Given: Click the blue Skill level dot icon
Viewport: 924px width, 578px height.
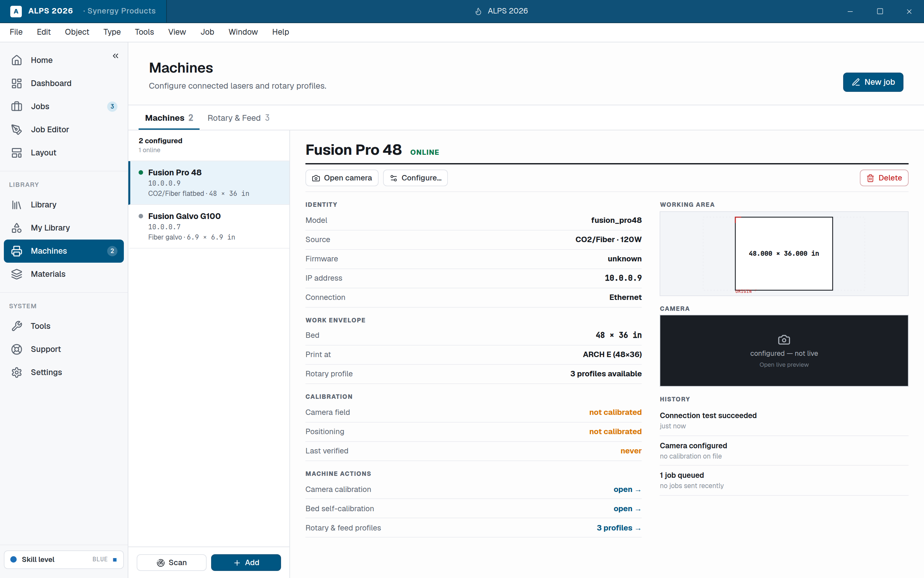Looking at the screenshot, I should pyautogui.click(x=13, y=559).
